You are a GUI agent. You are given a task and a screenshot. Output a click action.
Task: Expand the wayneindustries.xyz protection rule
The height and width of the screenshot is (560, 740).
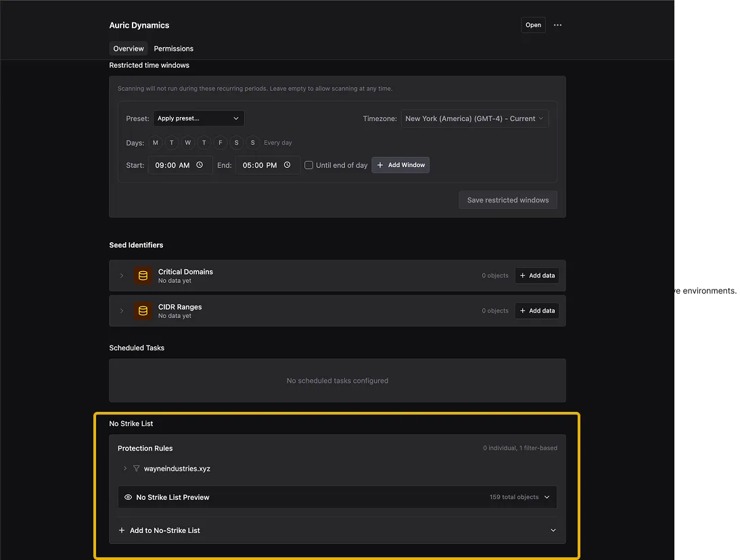pos(125,469)
